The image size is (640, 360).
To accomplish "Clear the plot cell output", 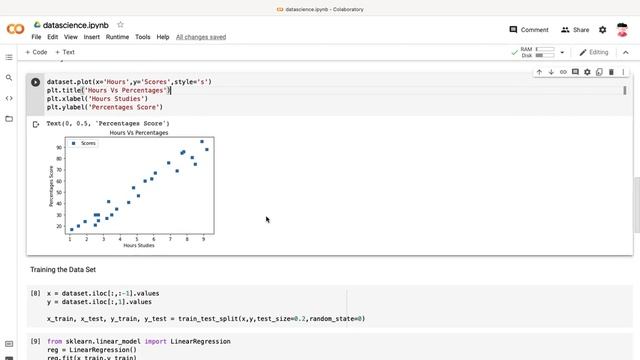I will [36, 124].
